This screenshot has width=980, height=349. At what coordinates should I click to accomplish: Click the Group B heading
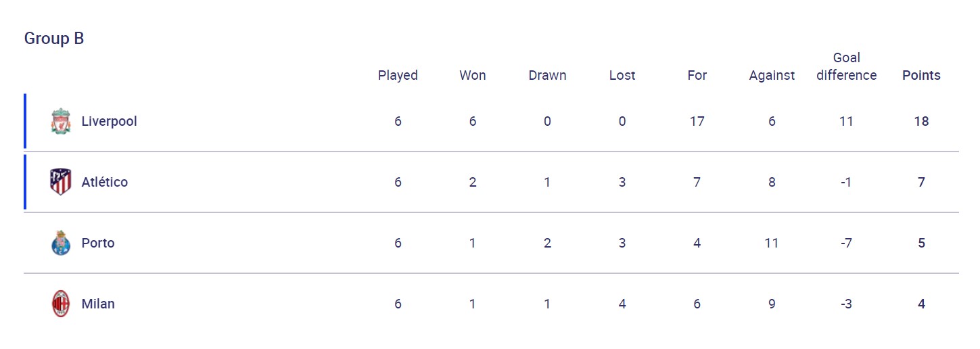54,39
